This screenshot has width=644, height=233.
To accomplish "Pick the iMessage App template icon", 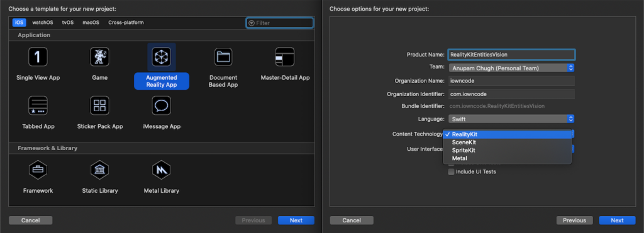I will [162, 106].
